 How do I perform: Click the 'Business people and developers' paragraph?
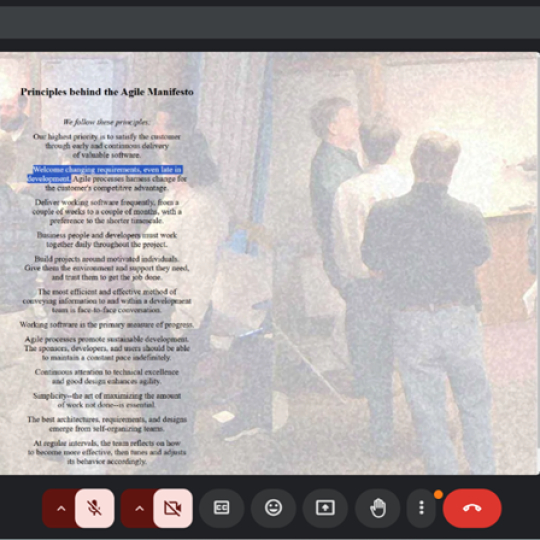pos(107,240)
